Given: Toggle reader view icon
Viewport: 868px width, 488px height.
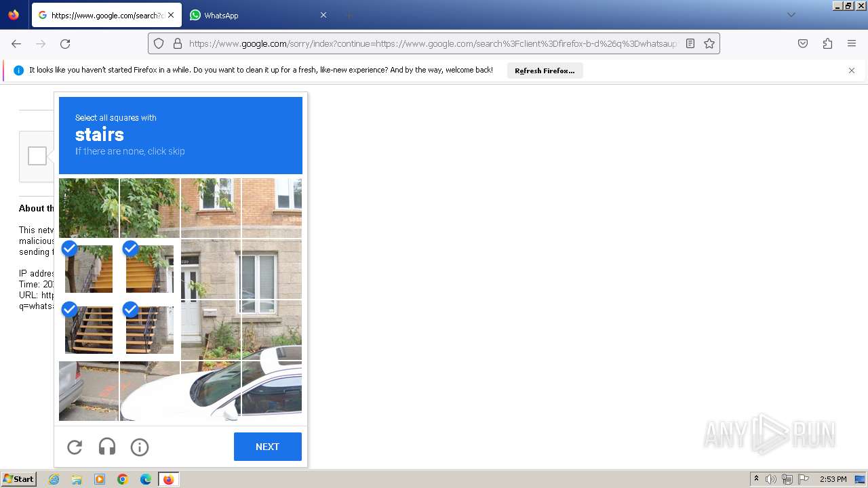Looking at the screenshot, I should pos(690,43).
